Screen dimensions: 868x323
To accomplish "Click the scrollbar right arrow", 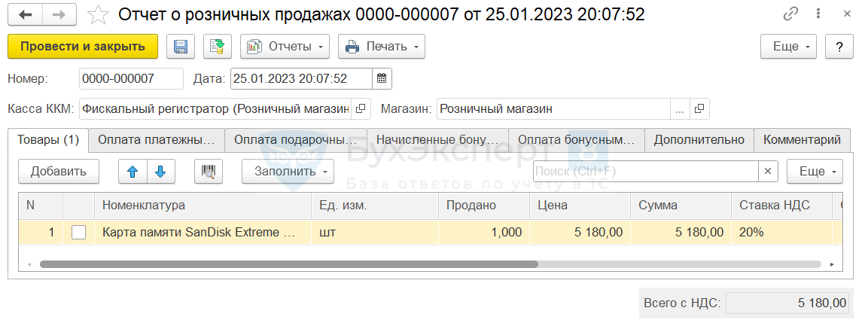I will (831, 265).
